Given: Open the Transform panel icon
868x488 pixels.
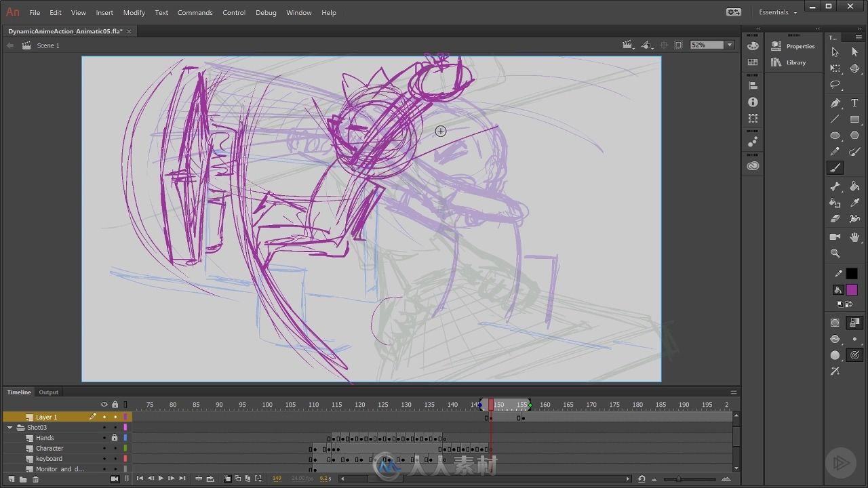Looking at the screenshot, I should tap(753, 118).
